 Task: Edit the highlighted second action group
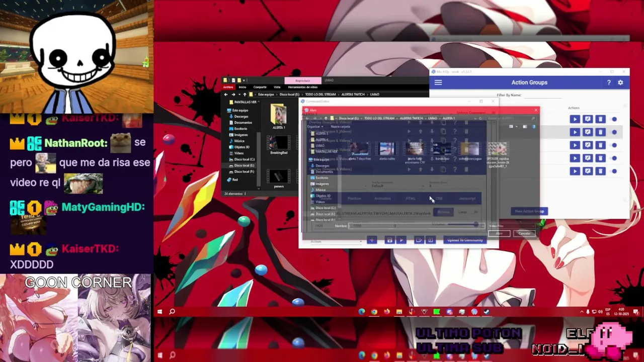(588, 132)
